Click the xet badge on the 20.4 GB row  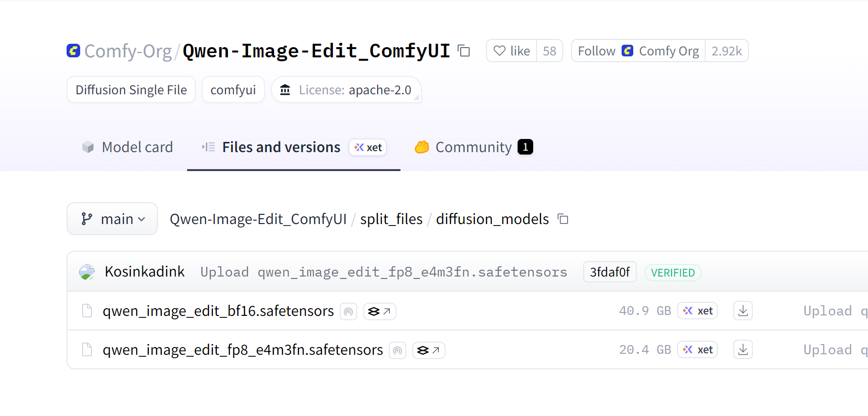pyautogui.click(x=697, y=350)
